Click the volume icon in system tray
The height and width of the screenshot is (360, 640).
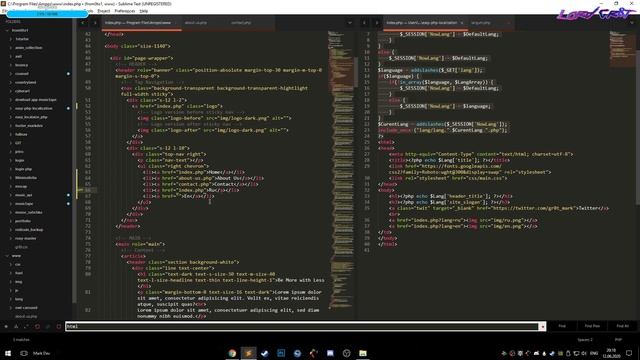(x=584, y=353)
